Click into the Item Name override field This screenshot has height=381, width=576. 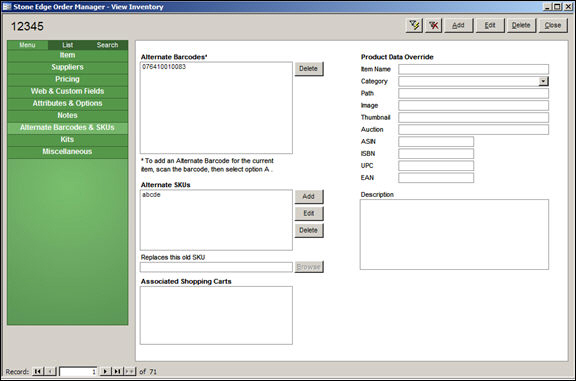[x=474, y=69]
